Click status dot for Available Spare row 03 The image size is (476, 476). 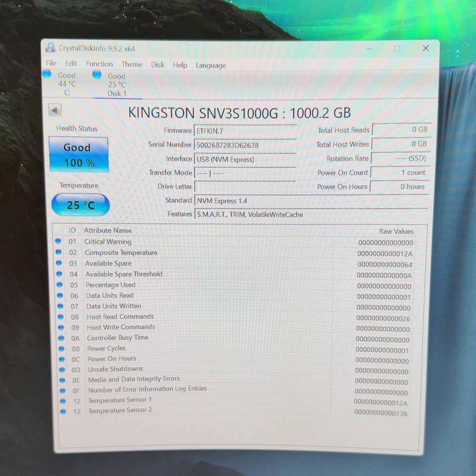point(59,263)
